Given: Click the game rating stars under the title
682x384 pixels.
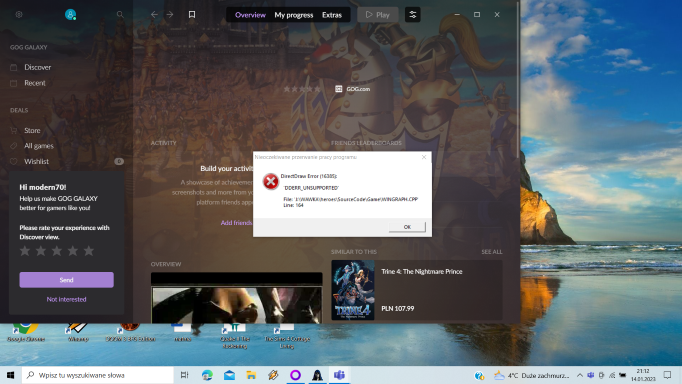Looking at the screenshot, I should [x=302, y=89].
